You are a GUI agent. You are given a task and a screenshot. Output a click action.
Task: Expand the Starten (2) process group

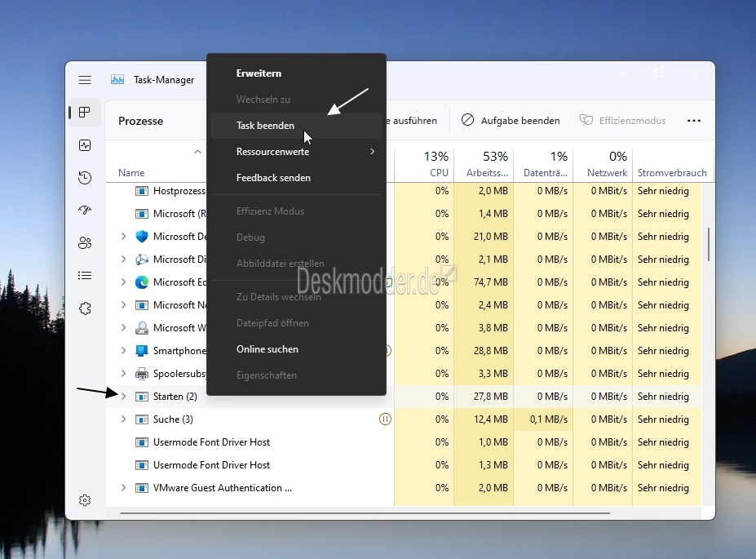[x=123, y=397]
